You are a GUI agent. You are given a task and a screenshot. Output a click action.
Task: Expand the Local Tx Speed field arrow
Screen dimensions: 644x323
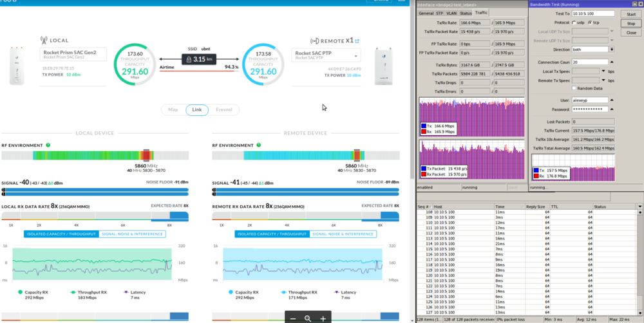[x=603, y=71]
